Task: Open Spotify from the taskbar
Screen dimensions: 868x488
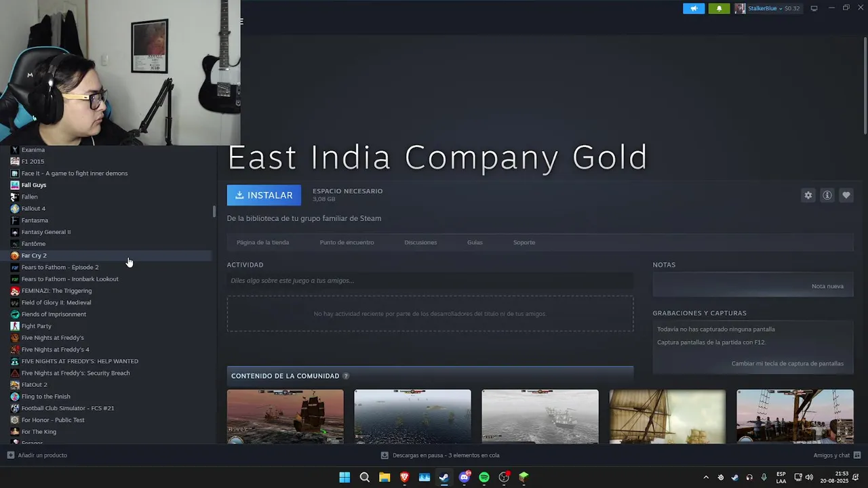Action: point(484,477)
